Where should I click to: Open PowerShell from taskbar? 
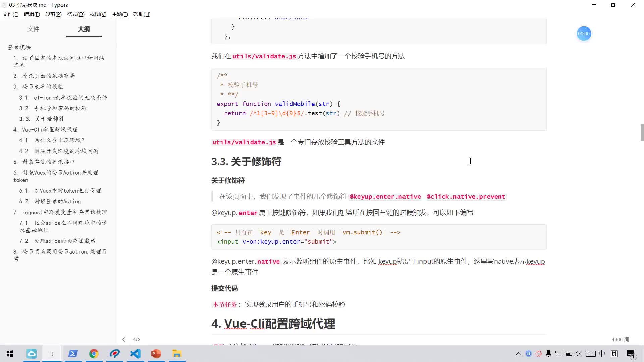(73, 354)
